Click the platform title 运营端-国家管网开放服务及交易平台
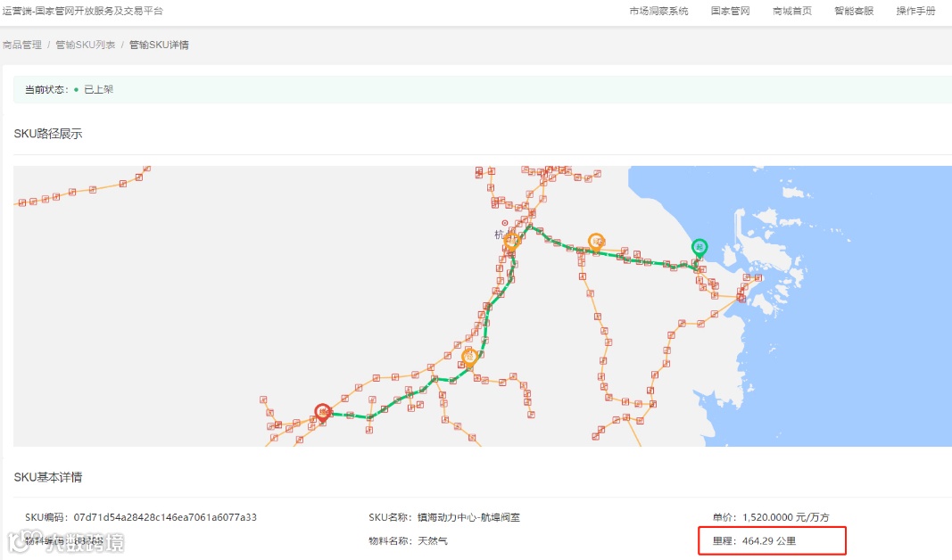 [83, 11]
